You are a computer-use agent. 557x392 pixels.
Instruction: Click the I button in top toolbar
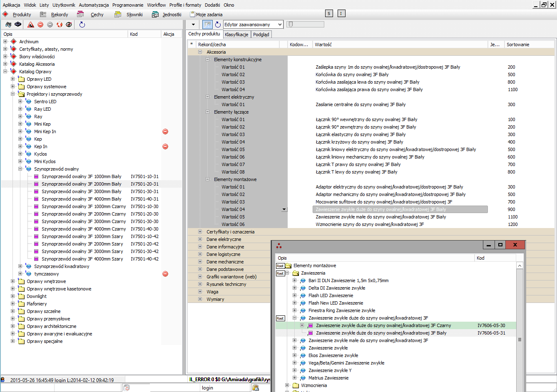click(341, 14)
